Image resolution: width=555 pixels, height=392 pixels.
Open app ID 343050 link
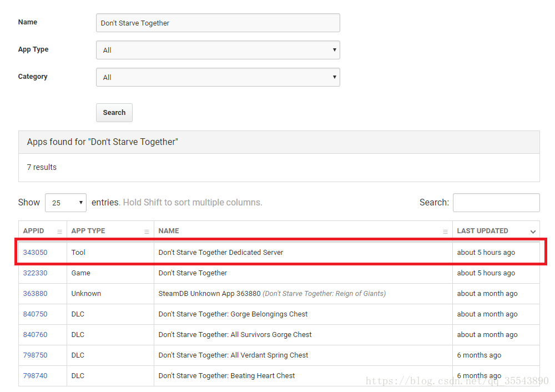click(35, 253)
